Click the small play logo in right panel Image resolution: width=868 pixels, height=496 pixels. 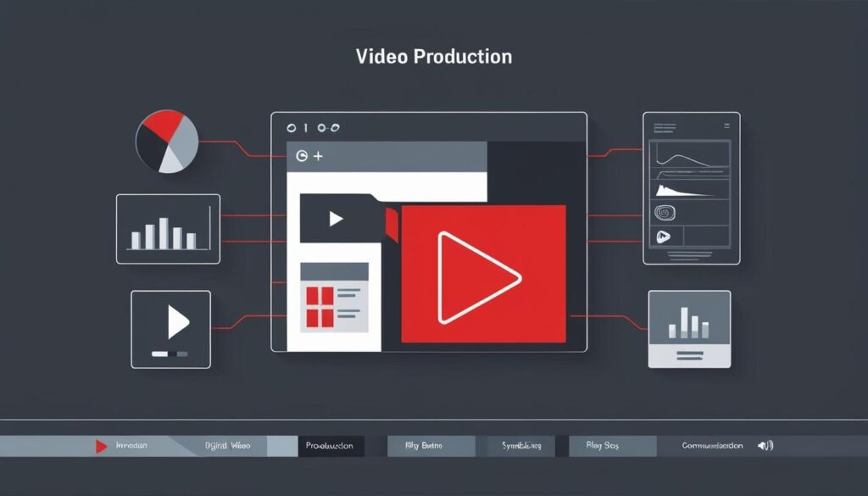[663, 238]
